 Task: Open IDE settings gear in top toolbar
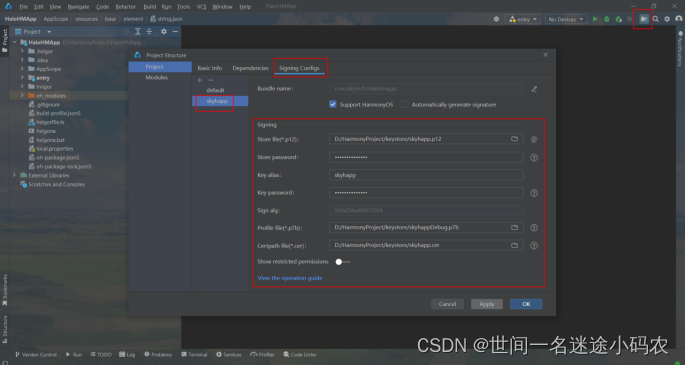[x=667, y=19]
